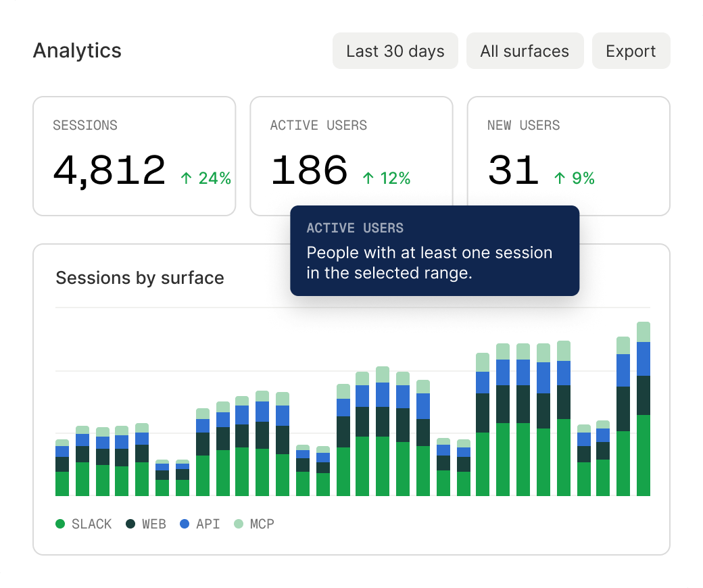Image resolution: width=703 pixels, height=588 pixels.
Task: Click the API legend label
Action: point(208,524)
